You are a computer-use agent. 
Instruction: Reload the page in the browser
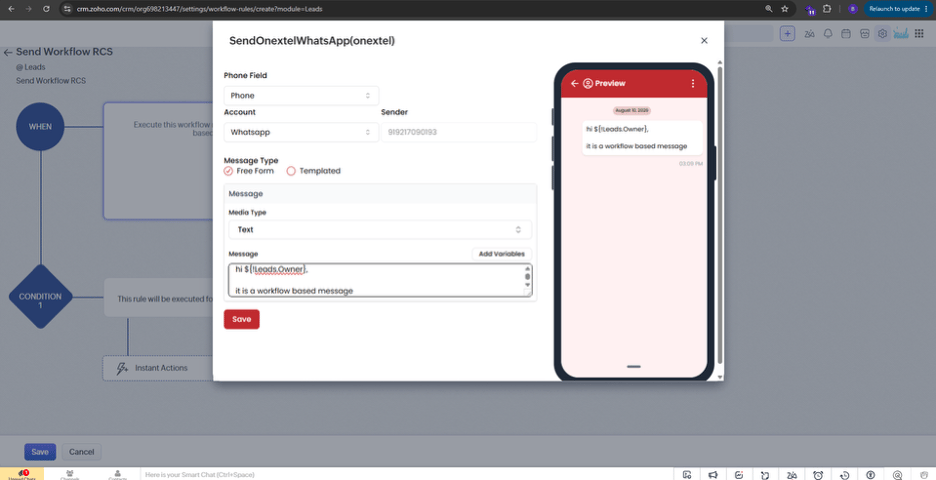click(x=47, y=9)
